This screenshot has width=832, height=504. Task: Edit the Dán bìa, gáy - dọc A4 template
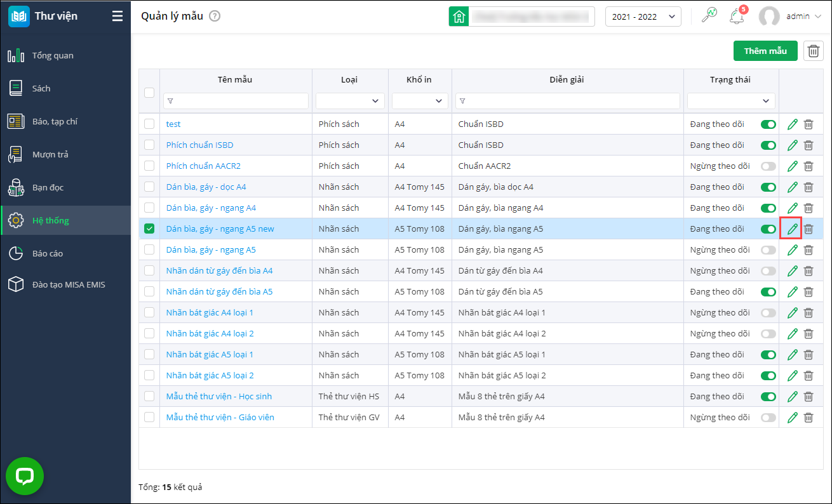coord(793,187)
